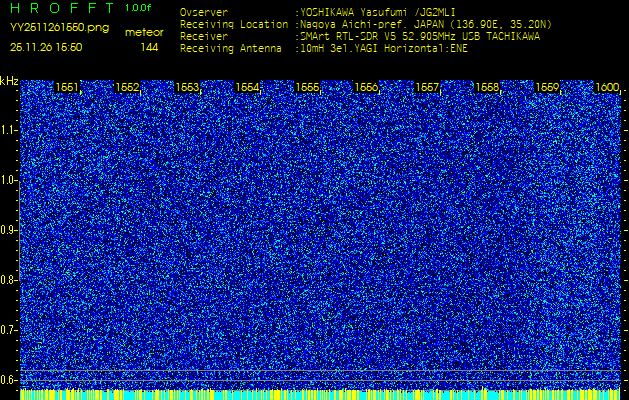This screenshot has width=629, height=400.
Task: Click the 0.7 kHz frequency label
Action: coord(7,330)
